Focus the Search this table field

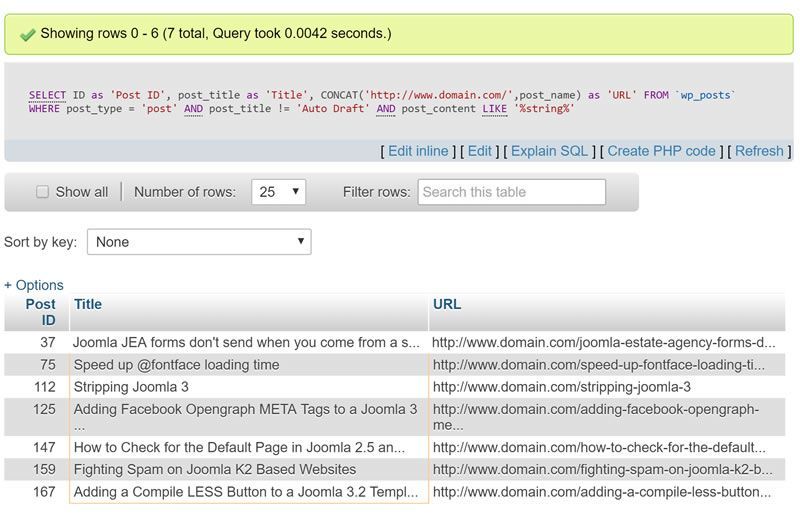(511, 192)
